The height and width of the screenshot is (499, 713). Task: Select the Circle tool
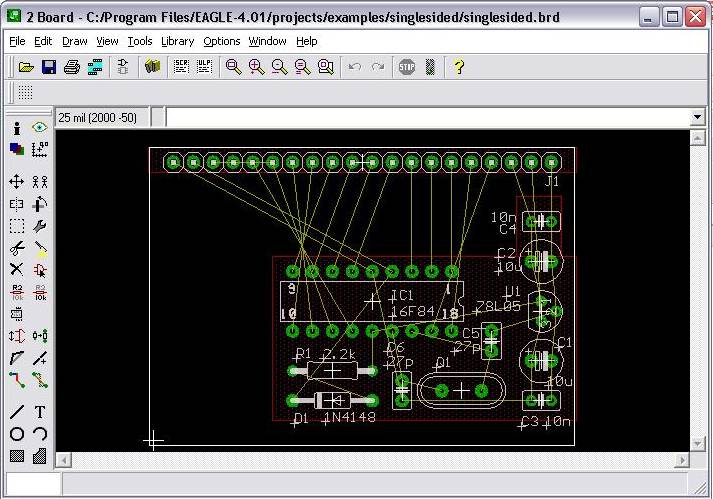(17, 434)
